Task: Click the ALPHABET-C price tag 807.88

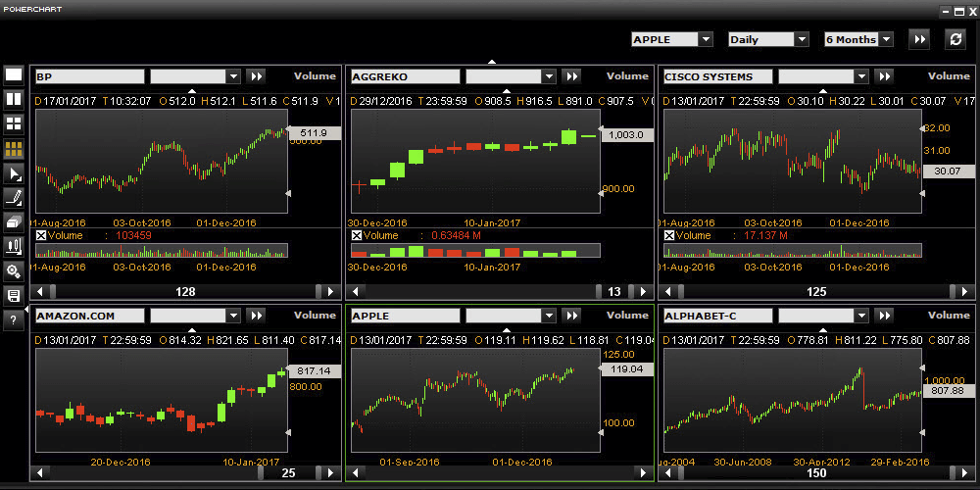Action: click(948, 390)
